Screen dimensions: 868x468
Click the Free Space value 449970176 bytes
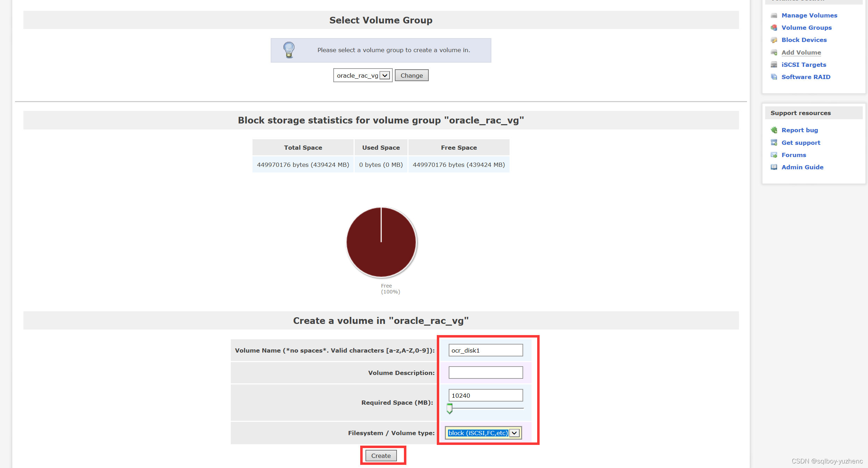pyautogui.click(x=459, y=165)
